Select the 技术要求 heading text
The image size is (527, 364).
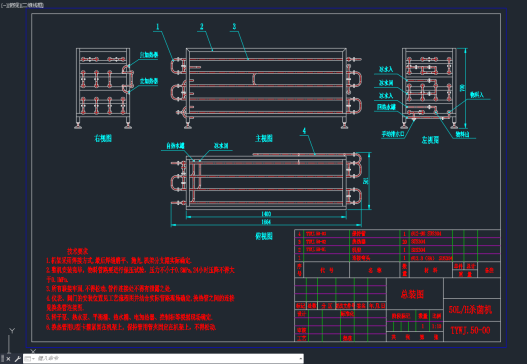[78, 251]
